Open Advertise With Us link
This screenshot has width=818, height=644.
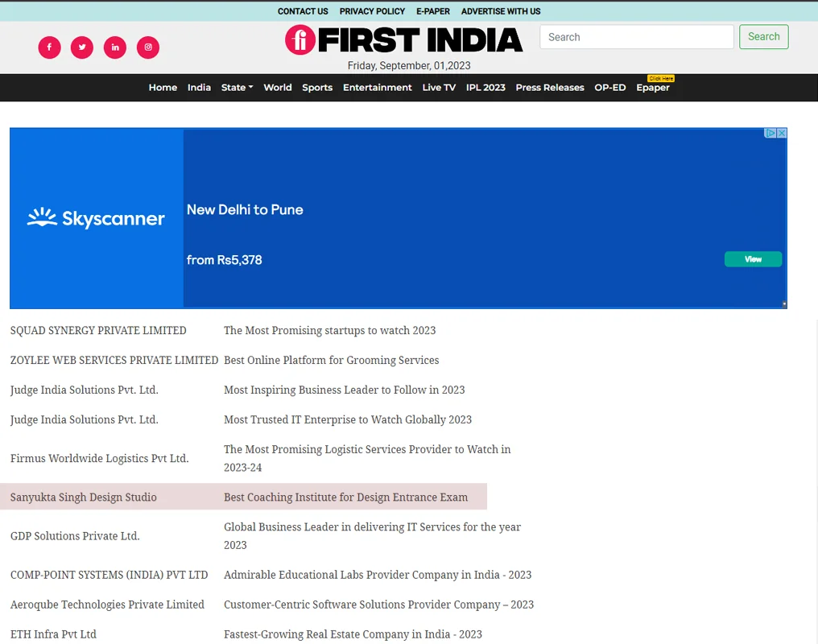click(501, 11)
